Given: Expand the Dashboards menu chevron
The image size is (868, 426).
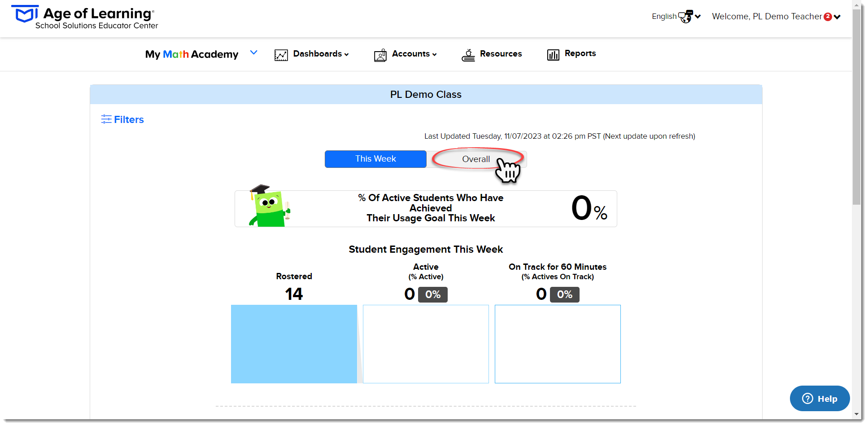Looking at the screenshot, I should coord(346,54).
